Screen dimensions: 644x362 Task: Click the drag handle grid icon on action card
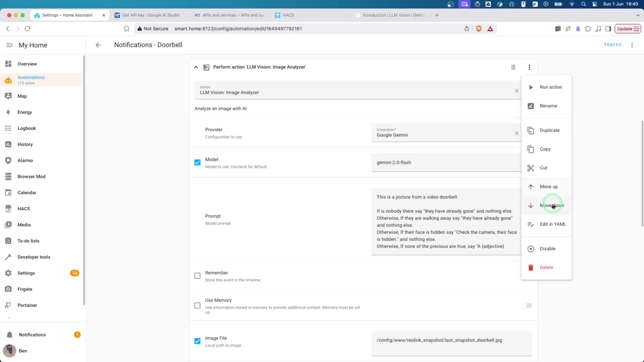click(513, 67)
